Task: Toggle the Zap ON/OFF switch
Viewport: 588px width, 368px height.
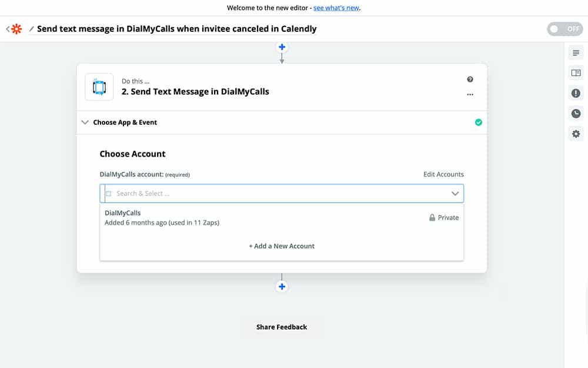Action: click(x=564, y=29)
